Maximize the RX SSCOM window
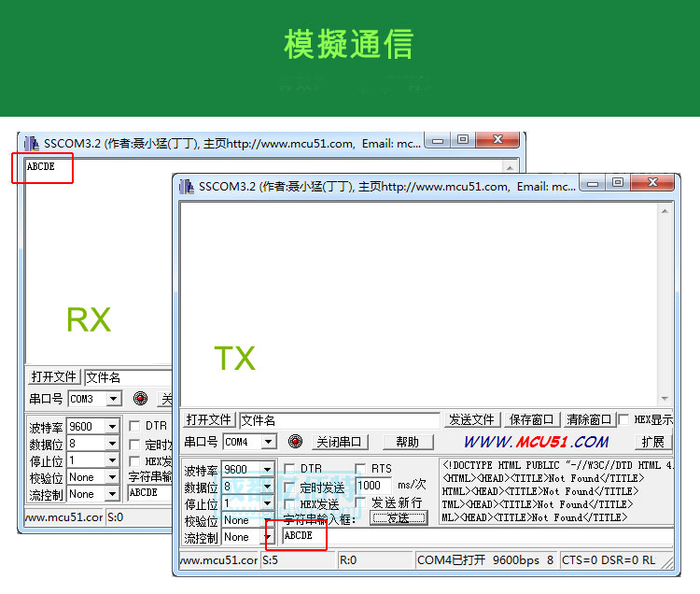The width and height of the screenshot is (700, 594). tap(463, 140)
